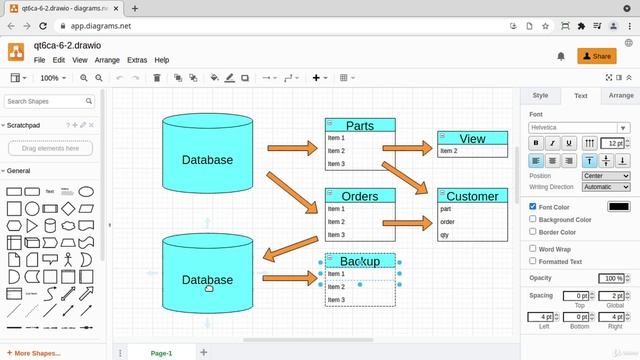Click the zoom in magnifier icon
The height and width of the screenshot is (360, 640).
coord(84,78)
